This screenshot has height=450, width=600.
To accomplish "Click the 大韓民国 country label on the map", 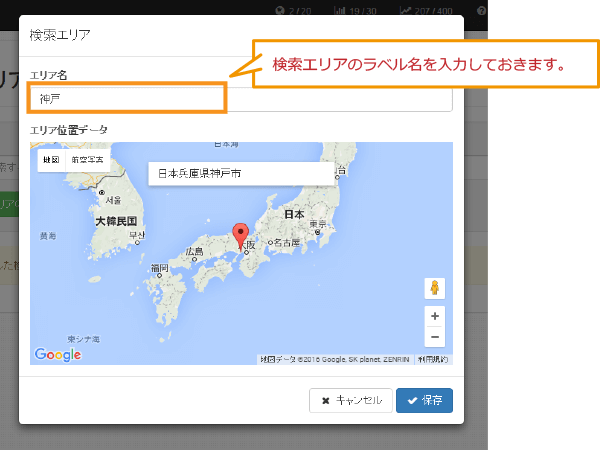I will (x=116, y=221).
